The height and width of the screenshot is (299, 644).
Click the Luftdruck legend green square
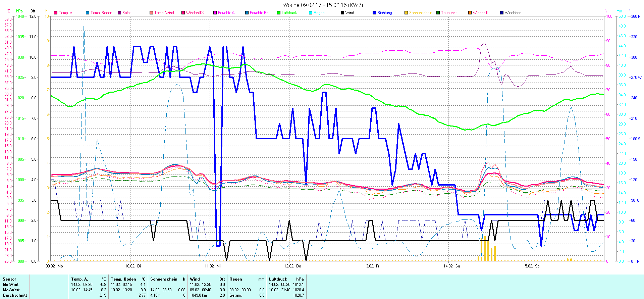coord(279,13)
